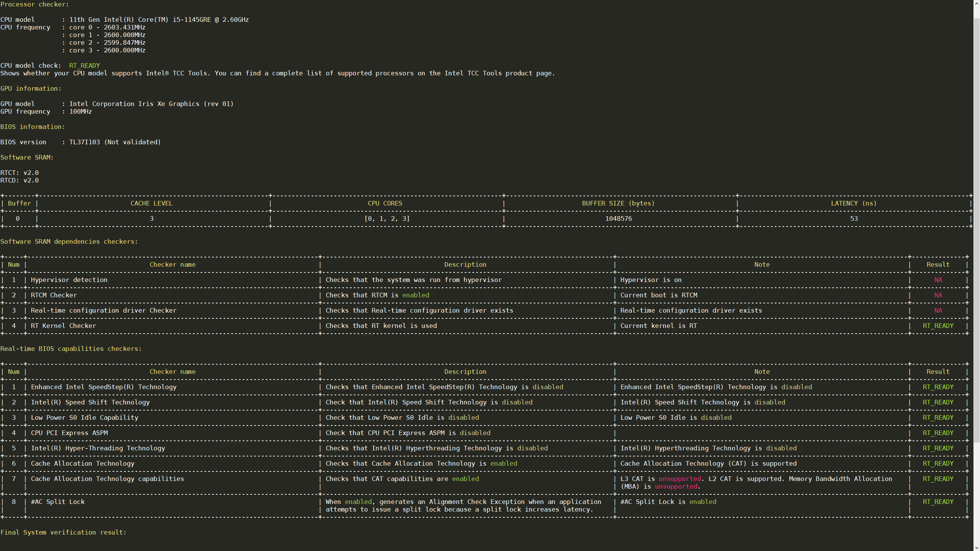Click RT_READY result for RT Kernel Checker

[938, 326]
